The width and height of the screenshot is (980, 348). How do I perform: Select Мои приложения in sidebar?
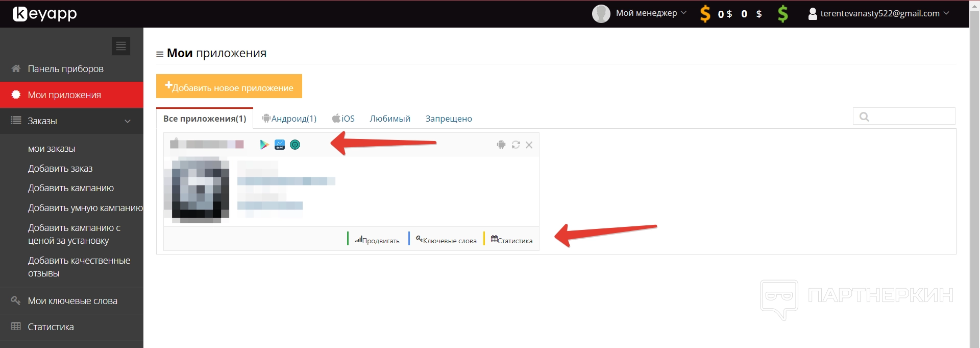(x=71, y=95)
